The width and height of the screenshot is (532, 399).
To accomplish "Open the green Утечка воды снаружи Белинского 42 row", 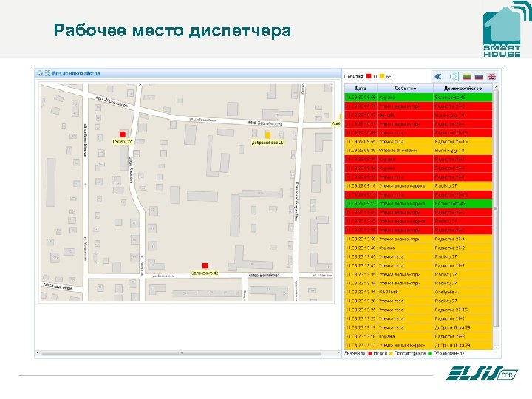I will (418, 204).
